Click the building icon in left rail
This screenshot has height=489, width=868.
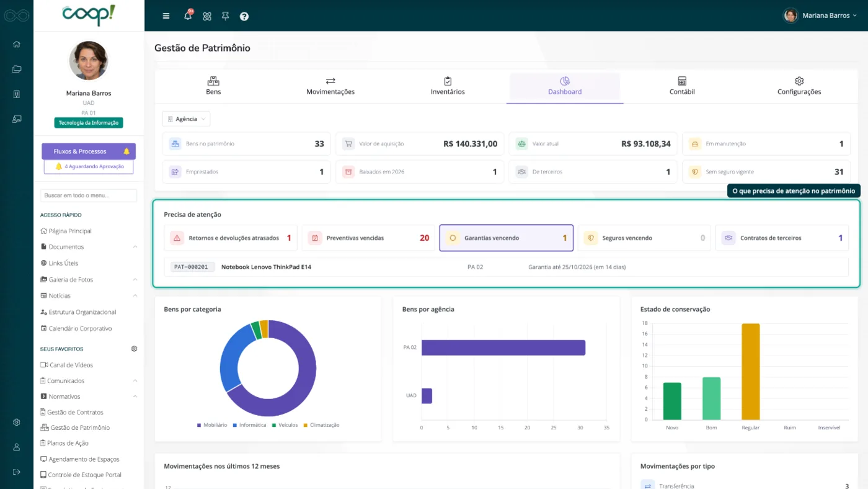point(17,94)
